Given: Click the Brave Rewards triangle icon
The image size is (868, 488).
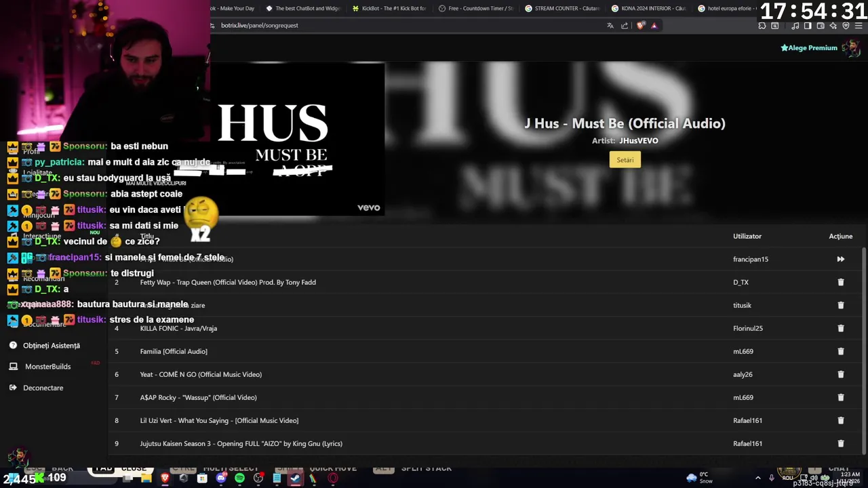Looking at the screenshot, I should (x=654, y=26).
